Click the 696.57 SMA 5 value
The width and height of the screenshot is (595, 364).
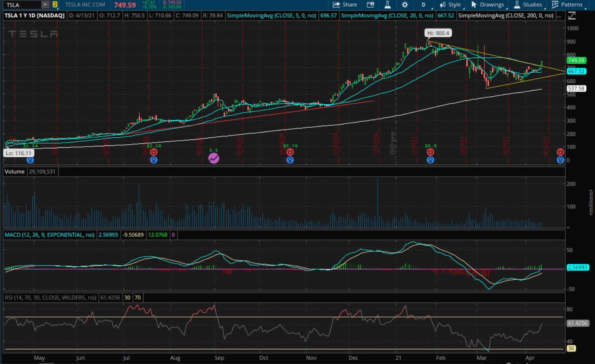(329, 15)
